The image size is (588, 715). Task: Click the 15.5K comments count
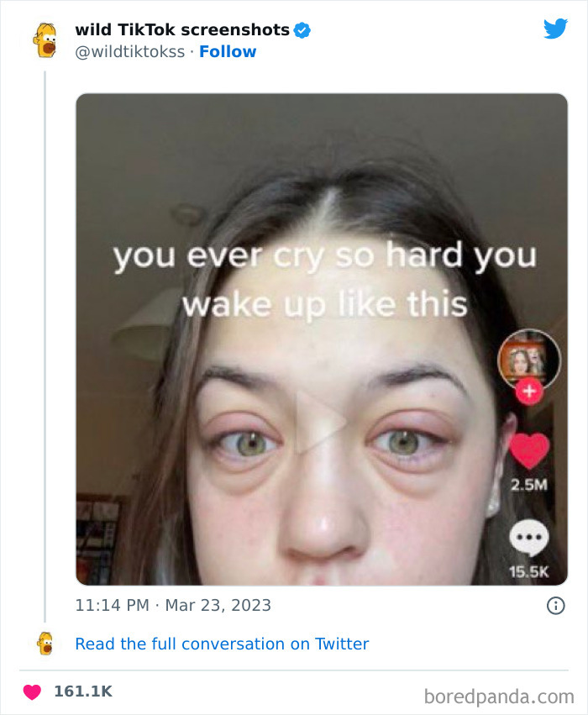click(x=529, y=571)
